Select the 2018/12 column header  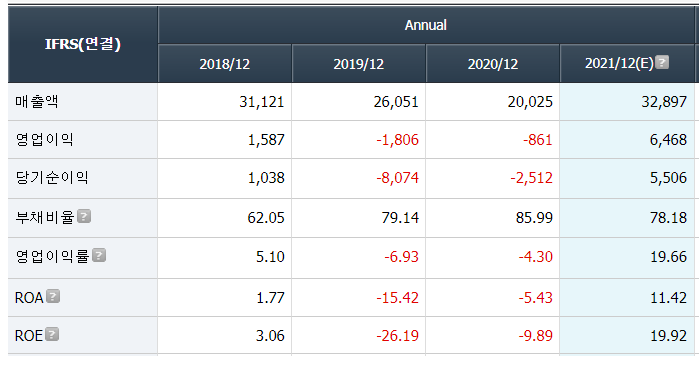coord(225,63)
